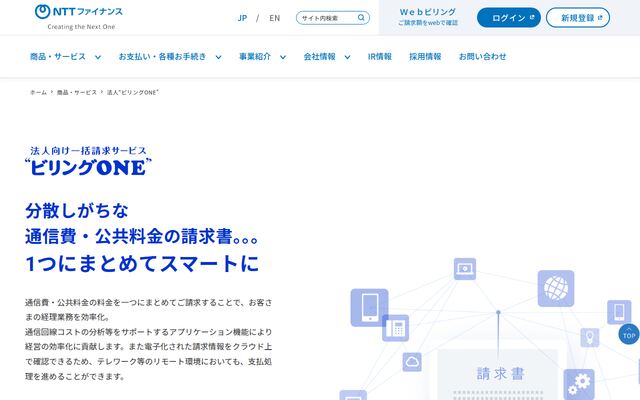Screen dimensions: 640x400
Task: Click the light bulb icon in illustration
Action: coord(589,338)
